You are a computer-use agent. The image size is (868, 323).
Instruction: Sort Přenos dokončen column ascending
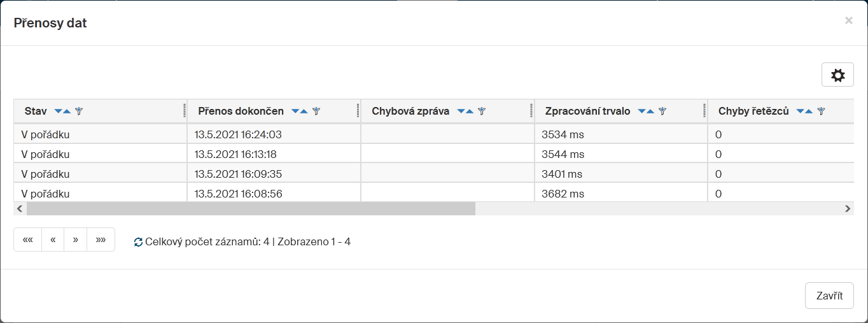pyautogui.click(x=304, y=111)
